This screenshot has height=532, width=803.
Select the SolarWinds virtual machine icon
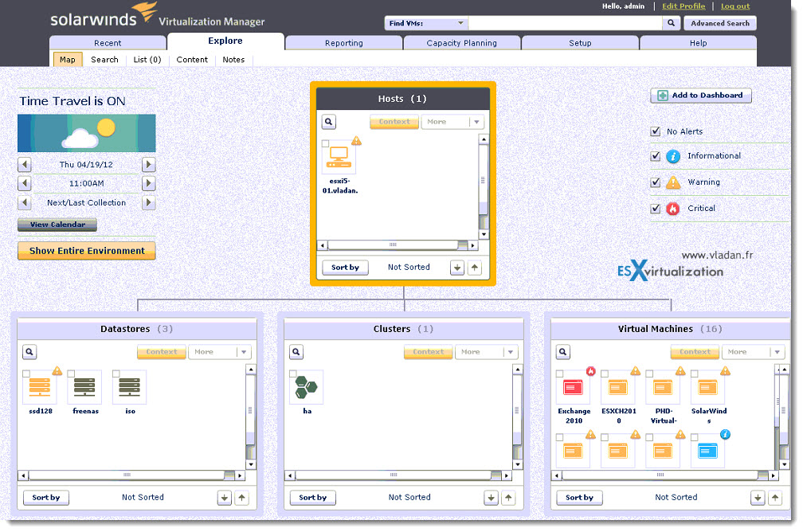click(707, 388)
